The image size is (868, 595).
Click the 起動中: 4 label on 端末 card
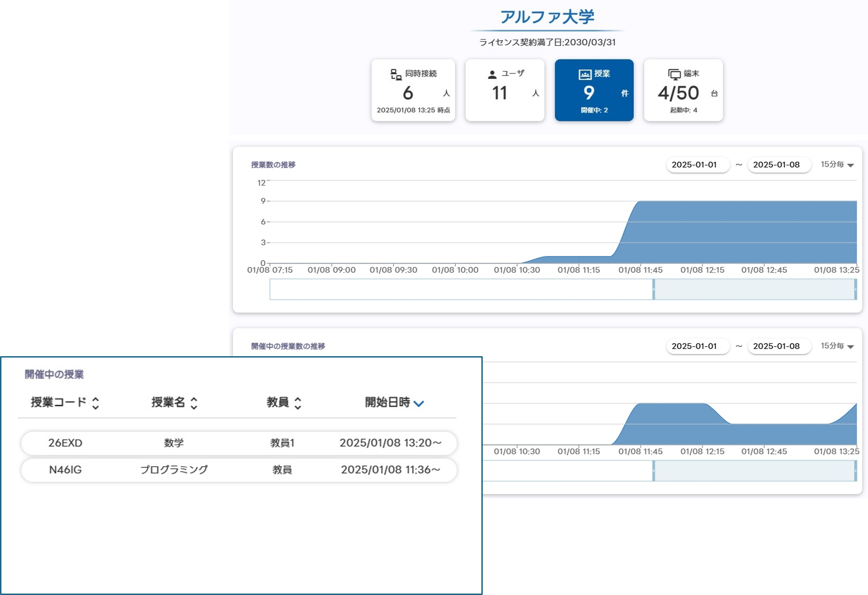[683, 110]
